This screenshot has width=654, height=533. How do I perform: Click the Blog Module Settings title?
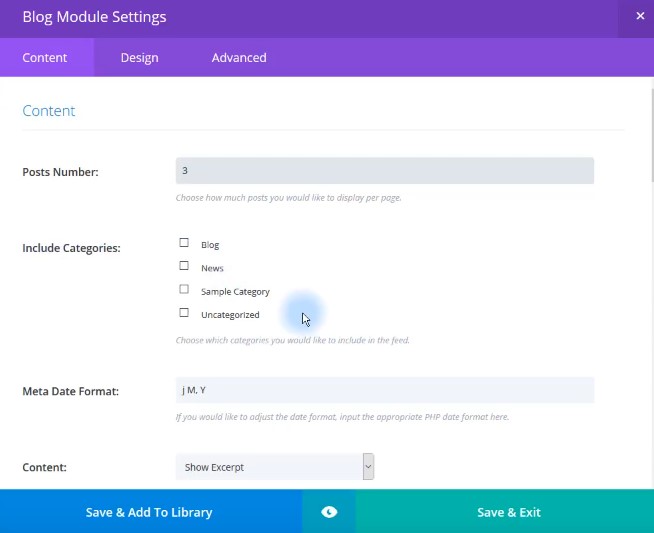tap(94, 17)
